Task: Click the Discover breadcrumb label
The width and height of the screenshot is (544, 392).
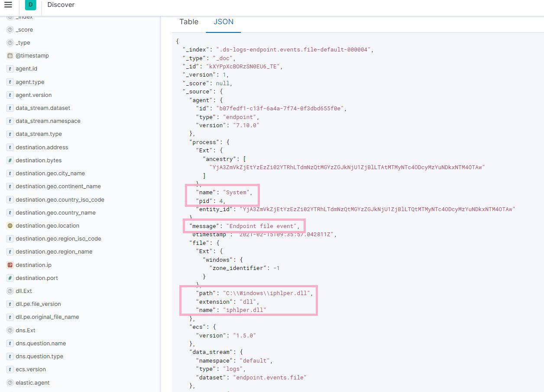Action: 61,5
